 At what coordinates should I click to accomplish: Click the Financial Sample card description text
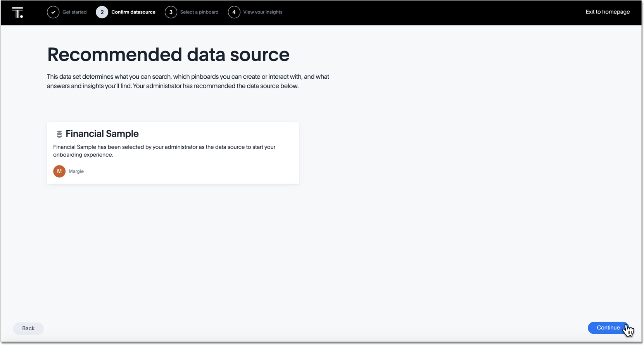[164, 151]
